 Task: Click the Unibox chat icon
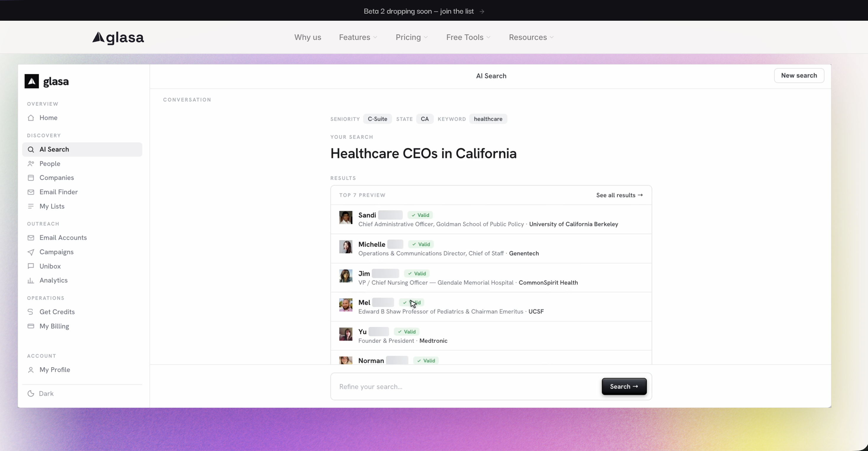[31, 266]
